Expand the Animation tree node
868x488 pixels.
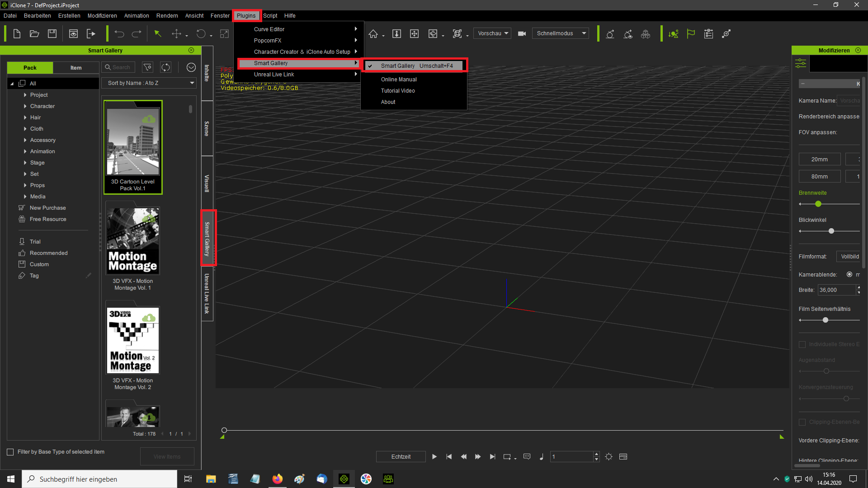pos(25,151)
